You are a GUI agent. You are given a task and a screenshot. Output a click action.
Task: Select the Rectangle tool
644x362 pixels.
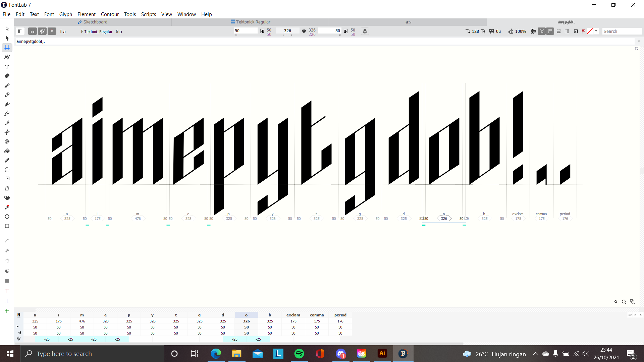7,226
